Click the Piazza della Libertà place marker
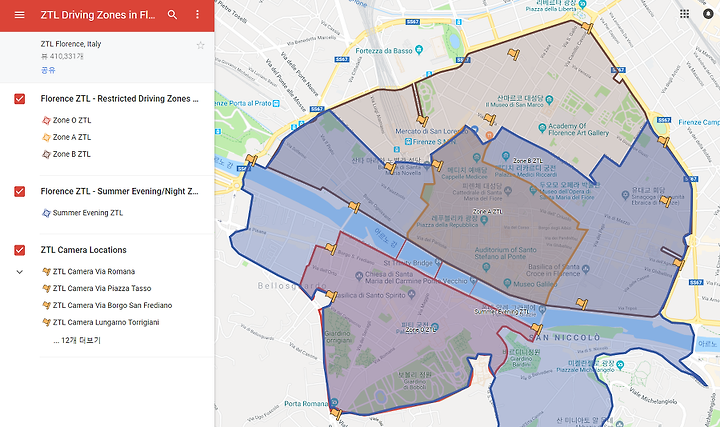The width and height of the screenshot is (720, 427). tap(582, 4)
